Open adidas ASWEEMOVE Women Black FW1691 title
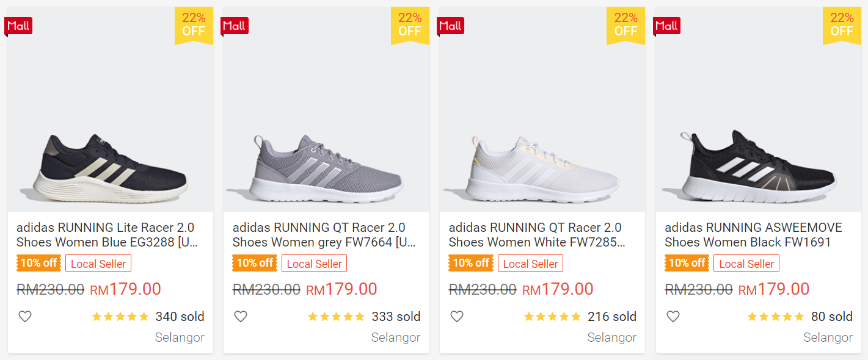The image size is (868, 360). click(753, 235)
